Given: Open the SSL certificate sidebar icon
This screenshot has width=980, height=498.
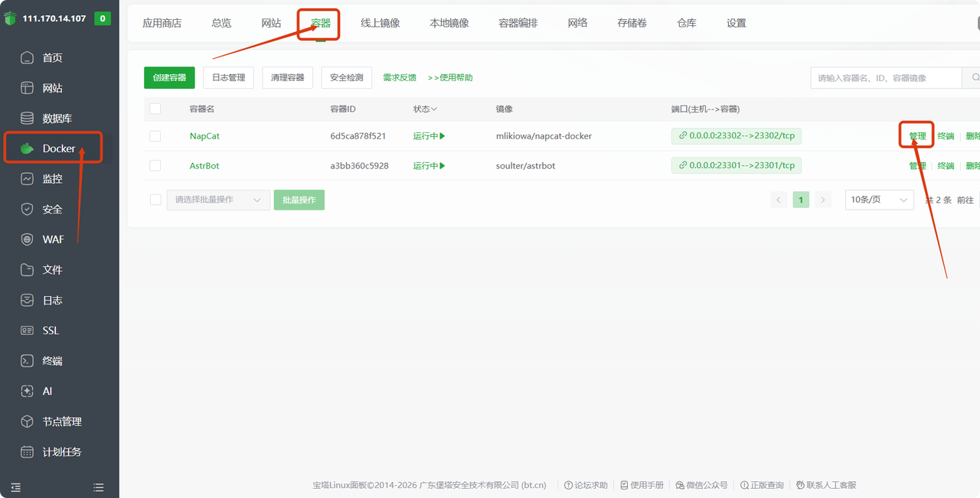Looking at the screenshot, I should [x=28, y=330].
